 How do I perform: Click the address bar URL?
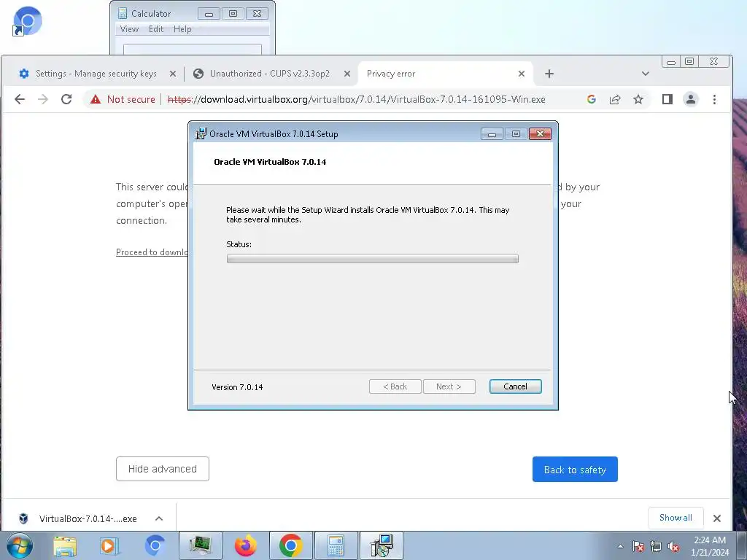tap(356, 99)
